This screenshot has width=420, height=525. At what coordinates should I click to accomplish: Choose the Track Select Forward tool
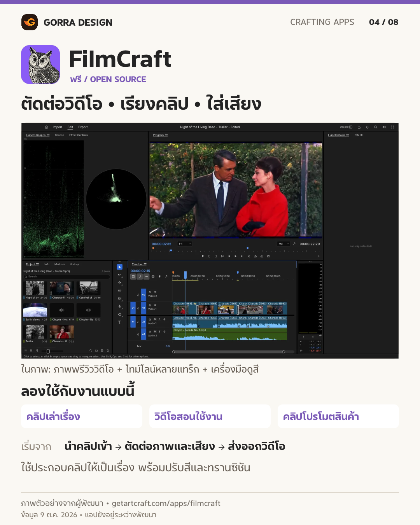[119, 275]
